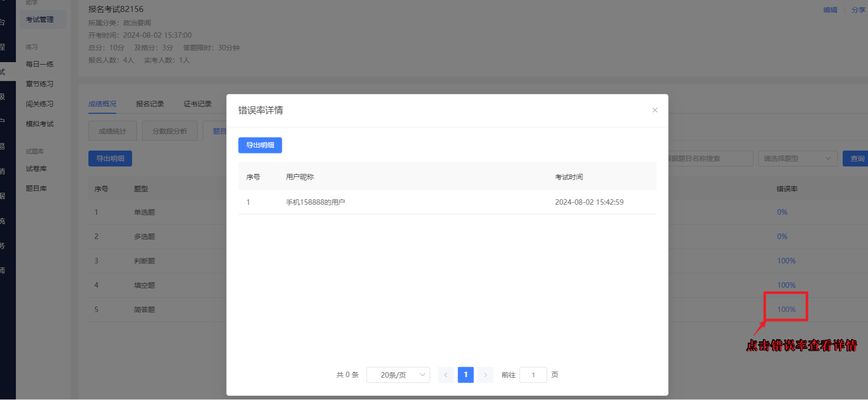Click 导出明细 button in the dialog
Viewport: 868px width, 400px height.
[x=260, y=145]
